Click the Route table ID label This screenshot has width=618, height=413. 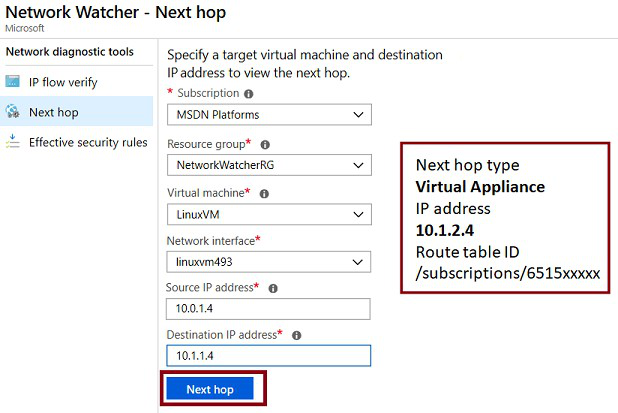(x=467, y=252)
